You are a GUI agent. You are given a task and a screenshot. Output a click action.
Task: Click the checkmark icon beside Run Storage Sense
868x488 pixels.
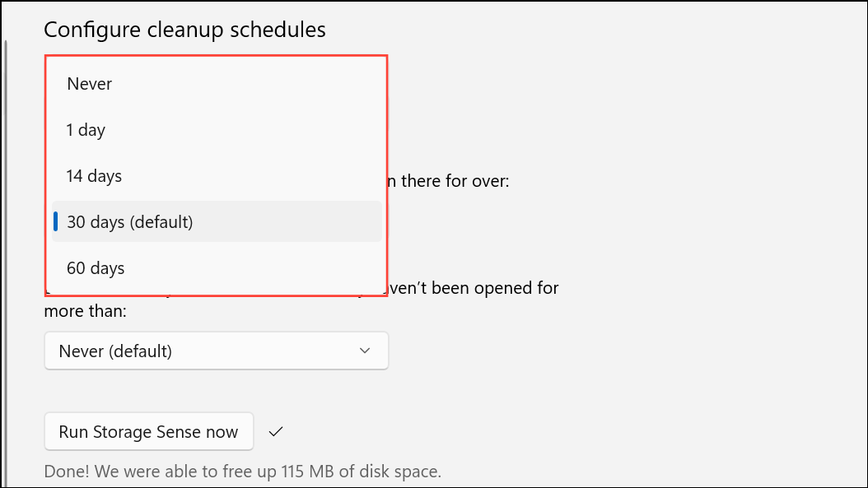click(276, 431)
